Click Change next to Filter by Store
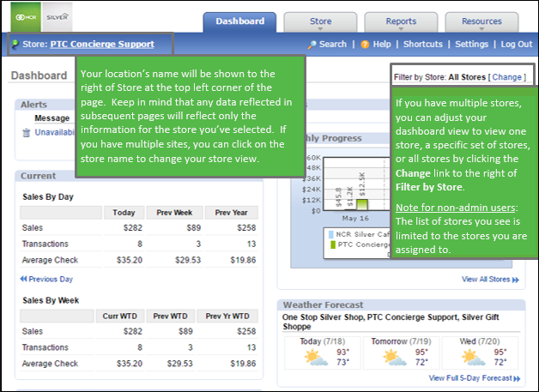 [x=507, y=77]
